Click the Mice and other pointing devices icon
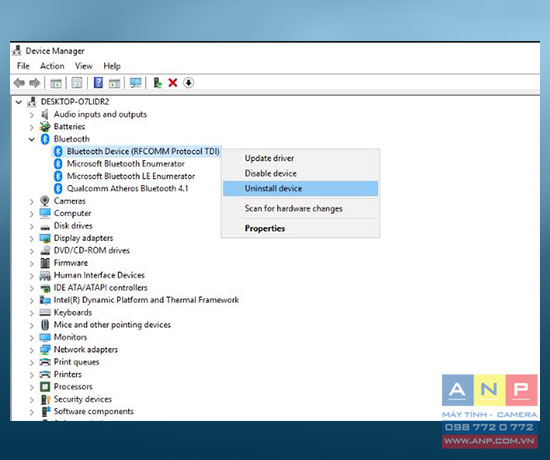Viewport: 550px width, 460px height. (x=45, y=325)
